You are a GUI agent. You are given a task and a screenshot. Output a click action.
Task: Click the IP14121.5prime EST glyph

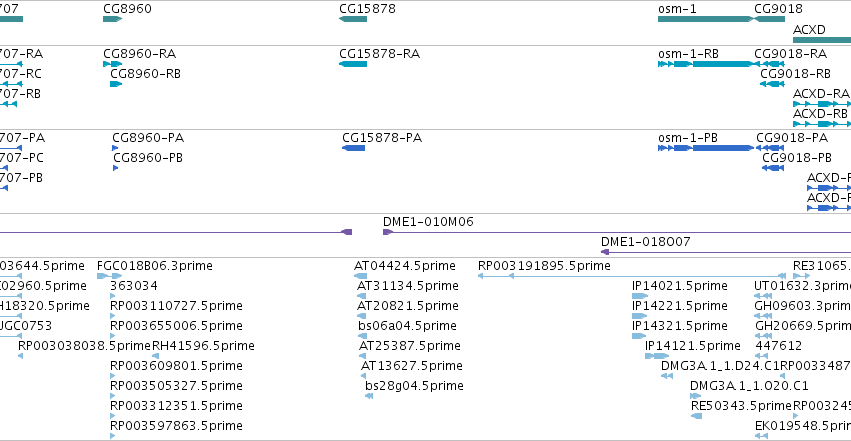pos(657,356)
